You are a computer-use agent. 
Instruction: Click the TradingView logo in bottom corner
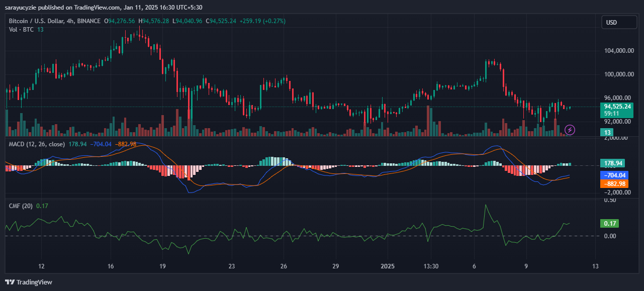[29, 282]
